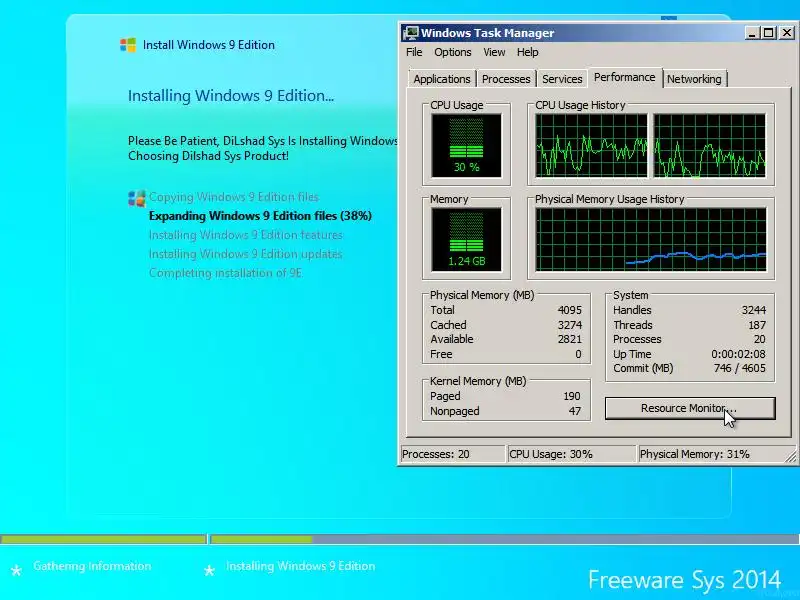Click the star icon beside Gathering Information
Viewport: 800px width, 600px height.
point(16,570)
